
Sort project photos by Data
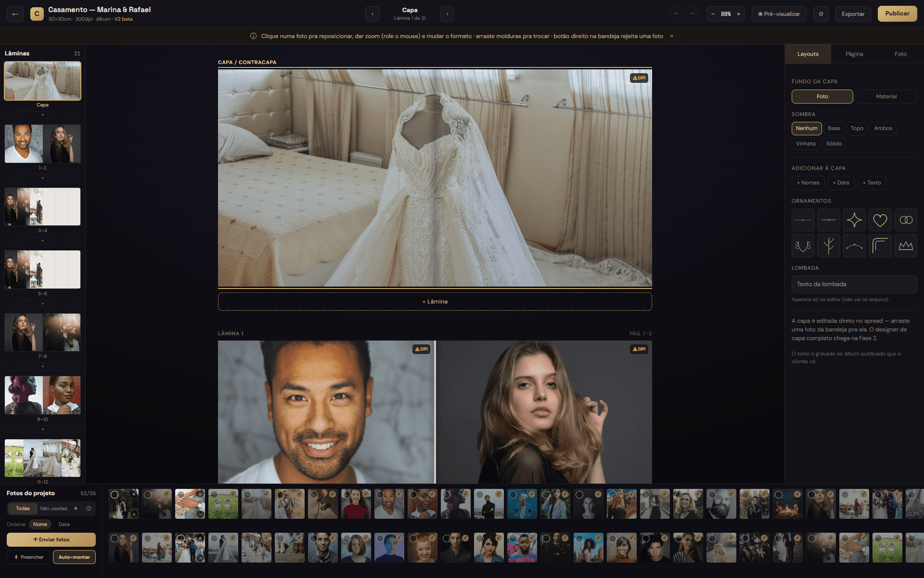coord(64,524)
